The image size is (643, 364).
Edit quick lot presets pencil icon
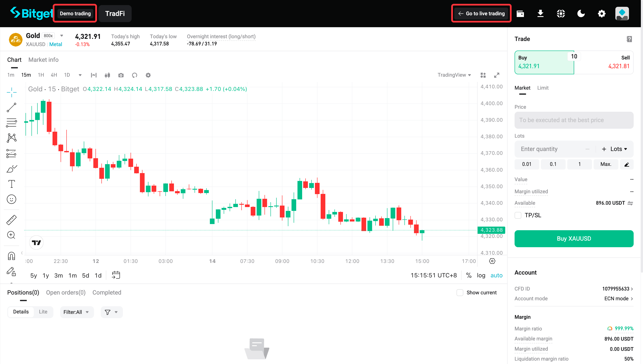(x=627, y=164)
